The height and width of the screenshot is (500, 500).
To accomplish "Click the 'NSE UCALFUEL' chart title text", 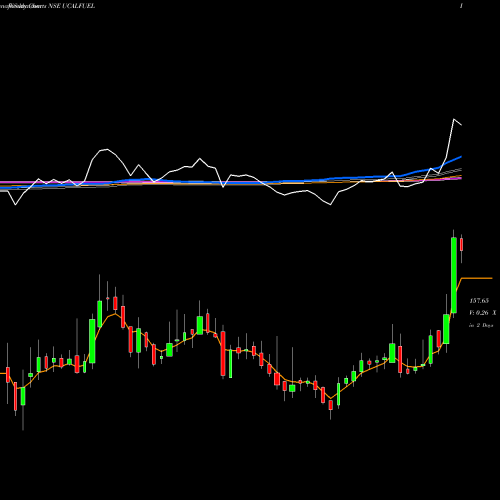I will coord(71,6).
